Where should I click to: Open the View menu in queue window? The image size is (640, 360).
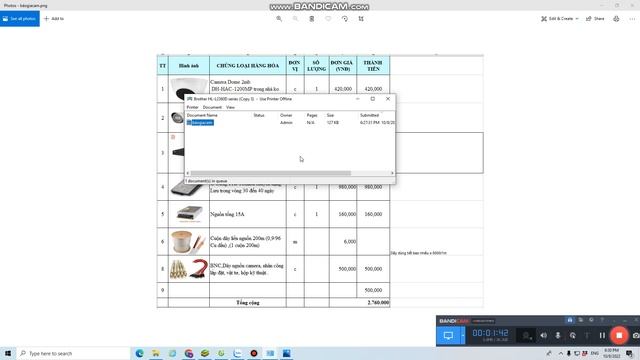pyautogui.click(x=230, y=107)
